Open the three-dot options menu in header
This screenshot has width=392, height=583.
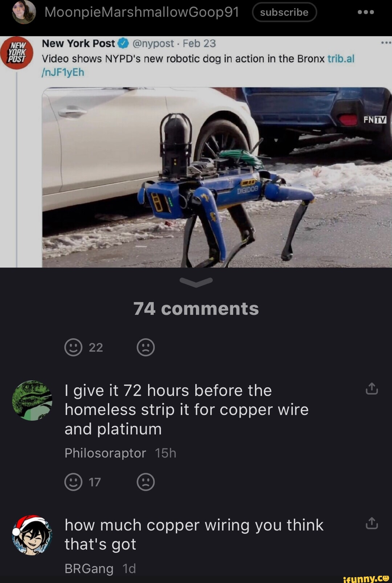[366, 12]
